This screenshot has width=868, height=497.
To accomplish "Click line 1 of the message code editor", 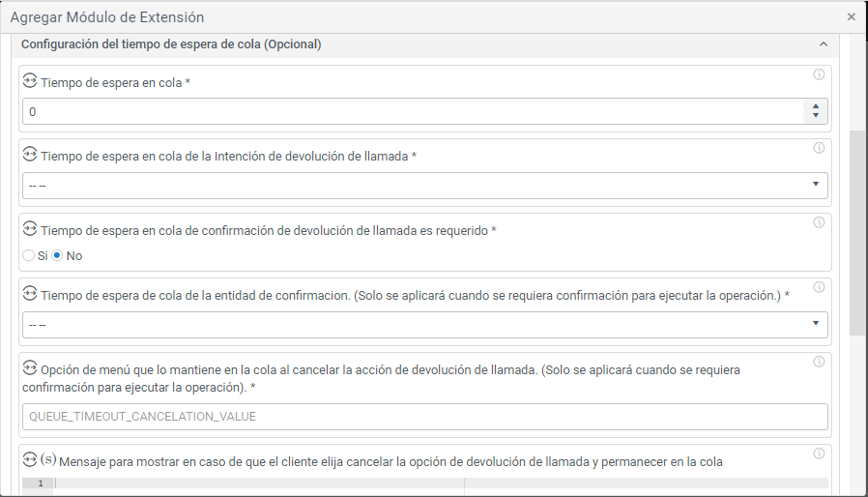I will (x=441, y=483).
